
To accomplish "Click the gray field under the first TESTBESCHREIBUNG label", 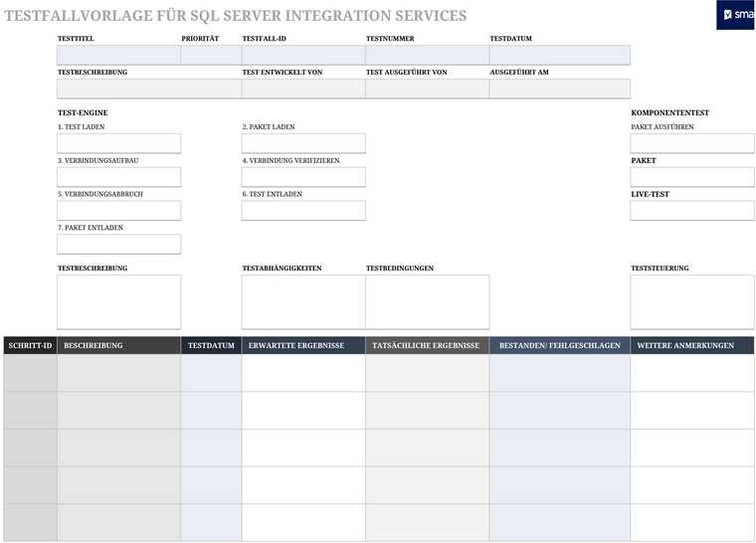I will [149, 89].
